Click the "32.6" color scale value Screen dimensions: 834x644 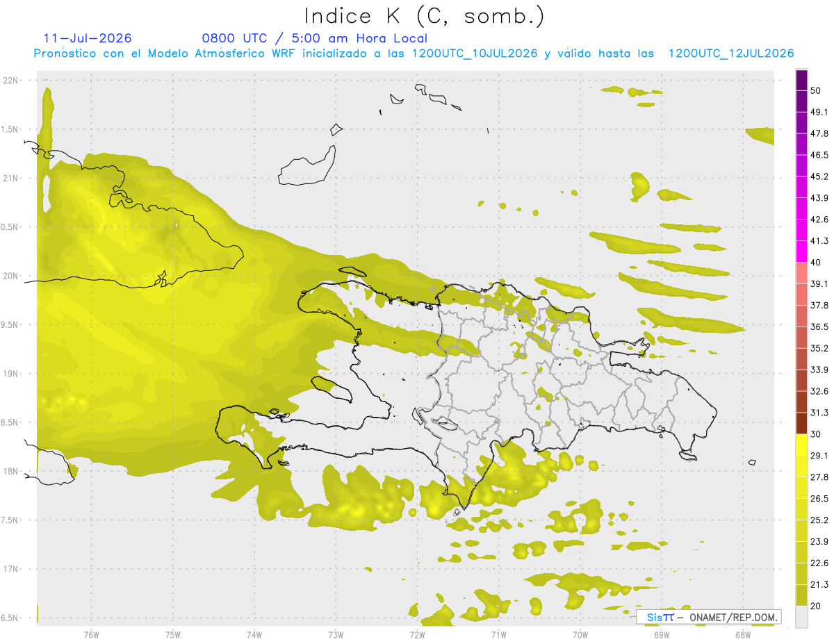click(x=819, y=391)
